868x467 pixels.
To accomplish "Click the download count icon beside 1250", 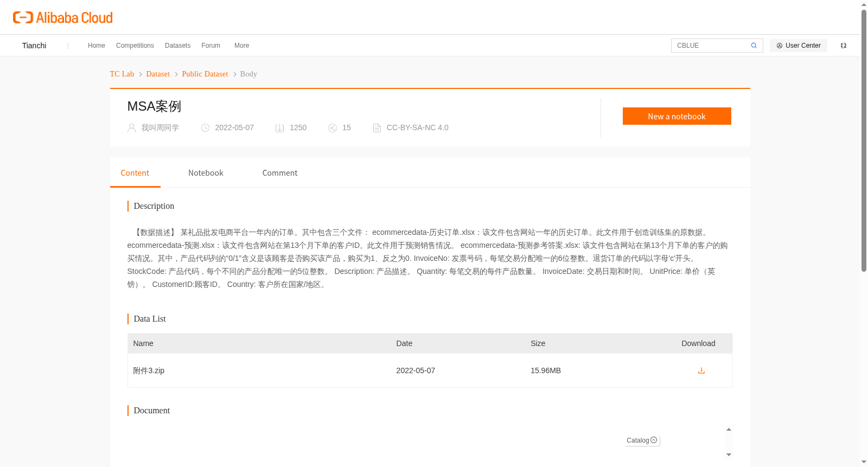I will [x=280, y=128].
